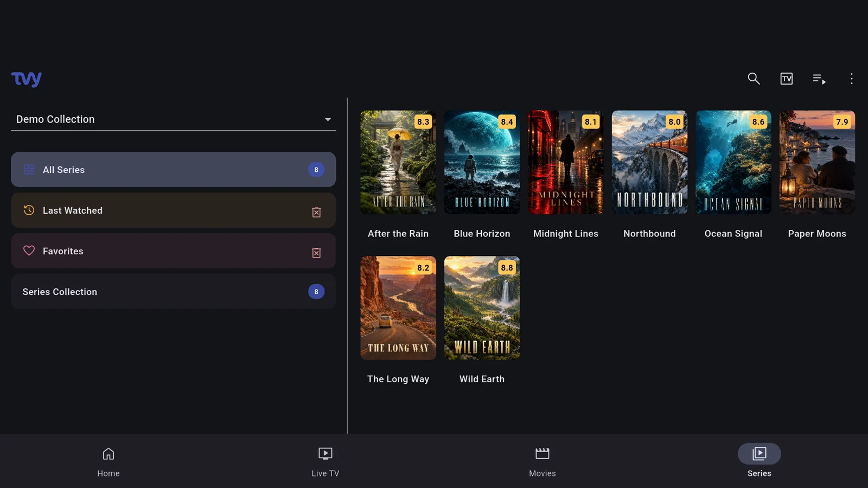Click the 'Northbound' title text

pyautogui.click(x=649, y=234)
